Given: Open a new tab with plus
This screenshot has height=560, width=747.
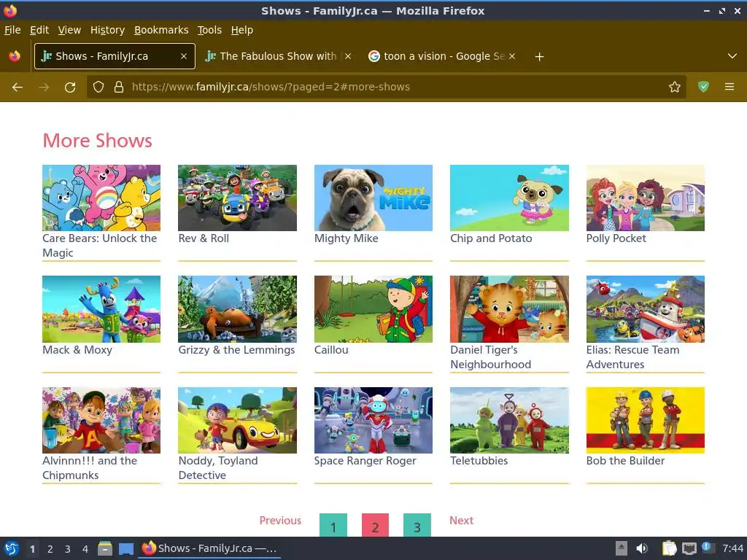Looking at the screenshot, I should pyautogui.click(x=539, y=57).
